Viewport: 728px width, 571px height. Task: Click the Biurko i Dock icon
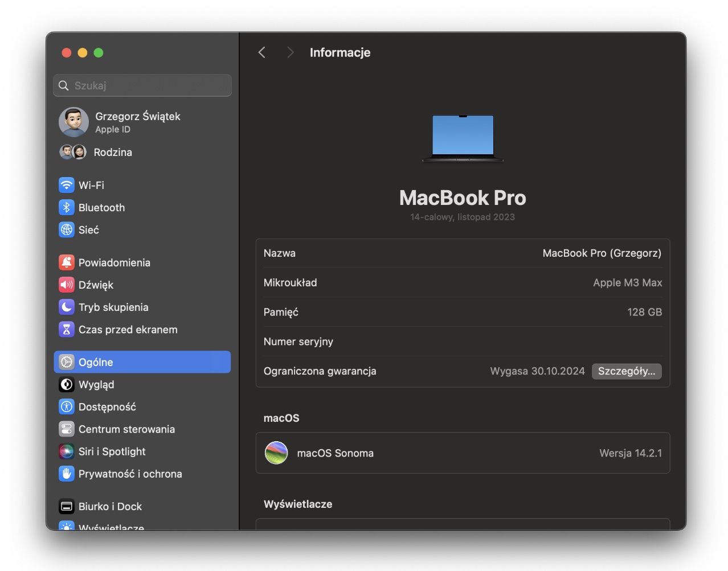(67, 506)
